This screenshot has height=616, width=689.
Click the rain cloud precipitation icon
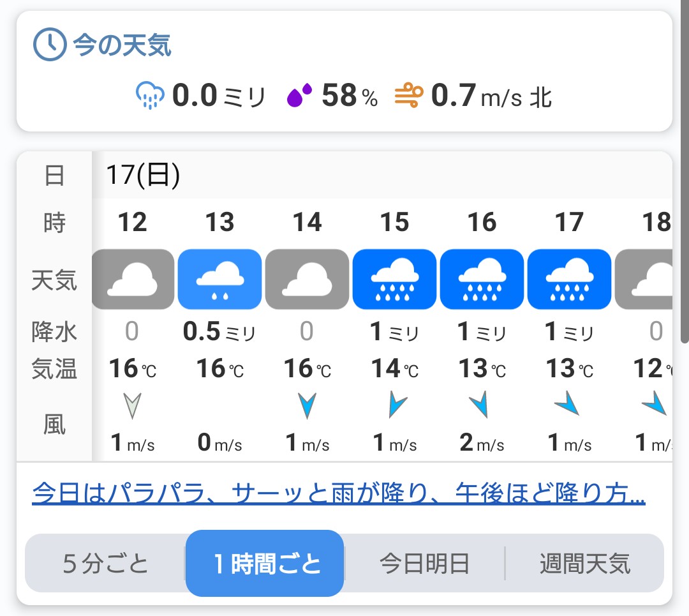151,96
